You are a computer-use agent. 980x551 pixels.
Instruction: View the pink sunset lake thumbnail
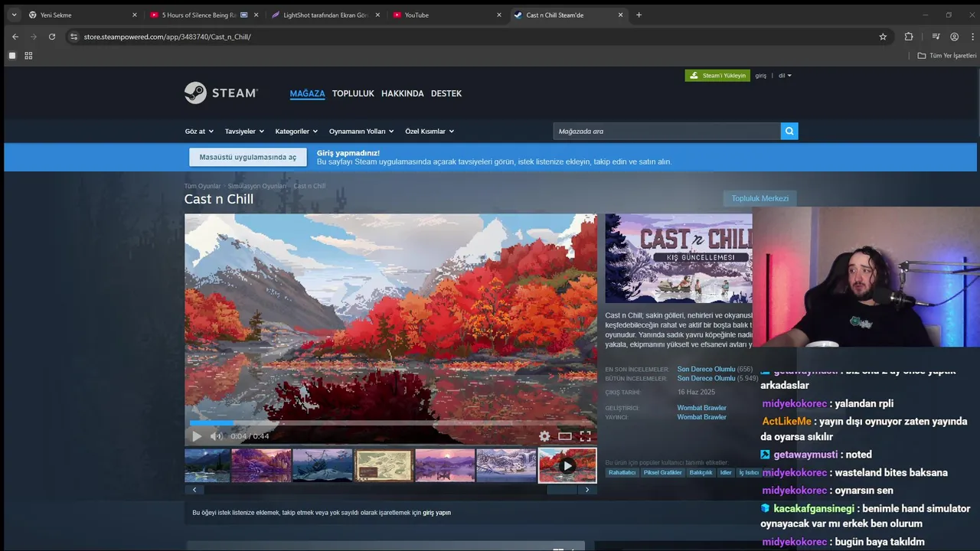[445, 465]
